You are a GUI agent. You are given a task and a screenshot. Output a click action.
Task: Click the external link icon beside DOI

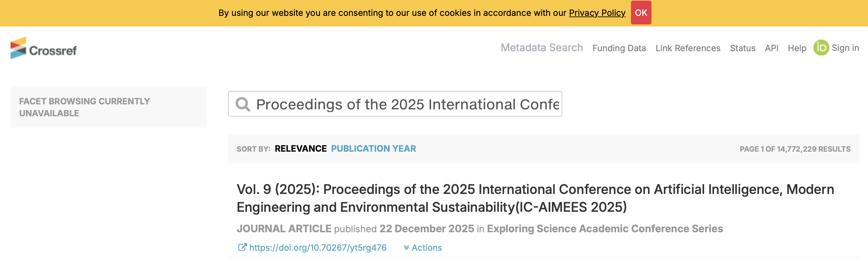point(242,247)
